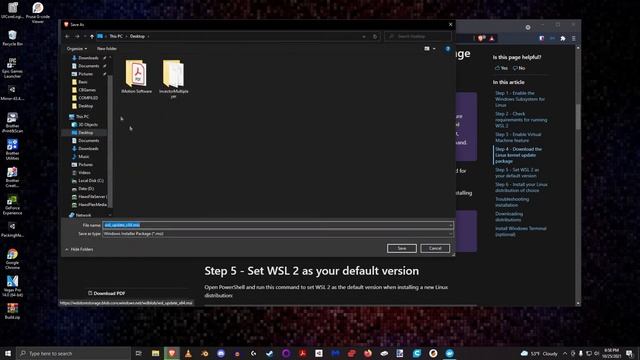Open Brave browser on taskbar
Image resolution: width=640 pixels, height=360 pixels.
pos(172,353)
